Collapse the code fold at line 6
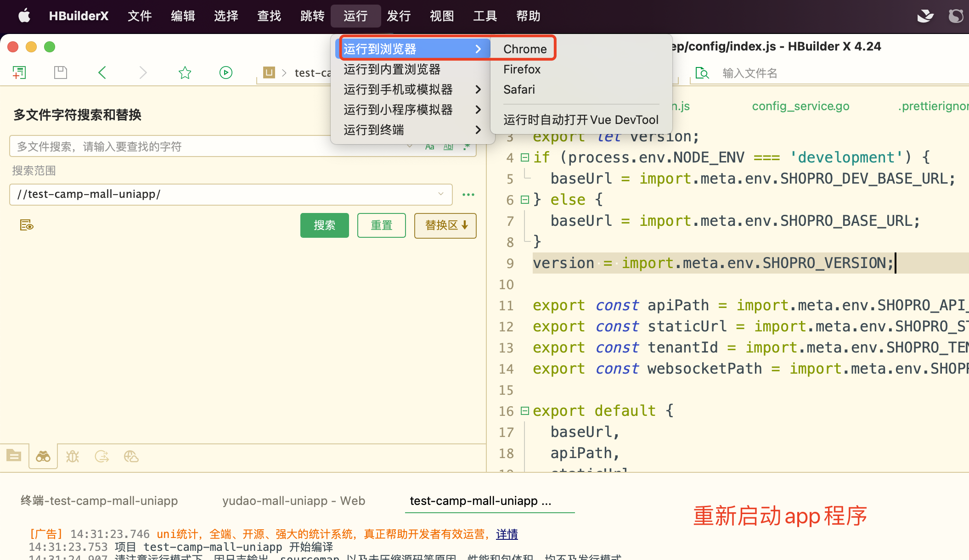This screenshot has width=969, height=560. pyautogui.click(x=525, y=200)
